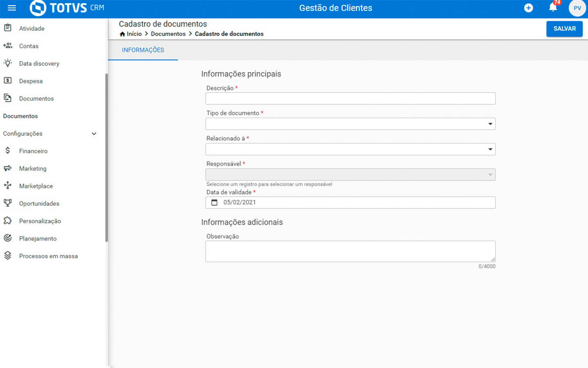The width and height of the screenshot is (588, 368).
Task: Open the hamburger menu icon
Action: click(12, 8)
